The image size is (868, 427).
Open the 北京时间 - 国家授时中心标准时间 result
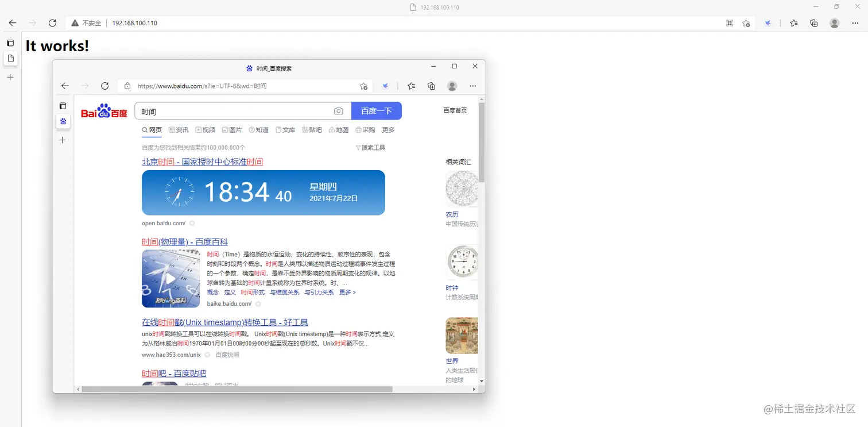click(x=203, y=162)
